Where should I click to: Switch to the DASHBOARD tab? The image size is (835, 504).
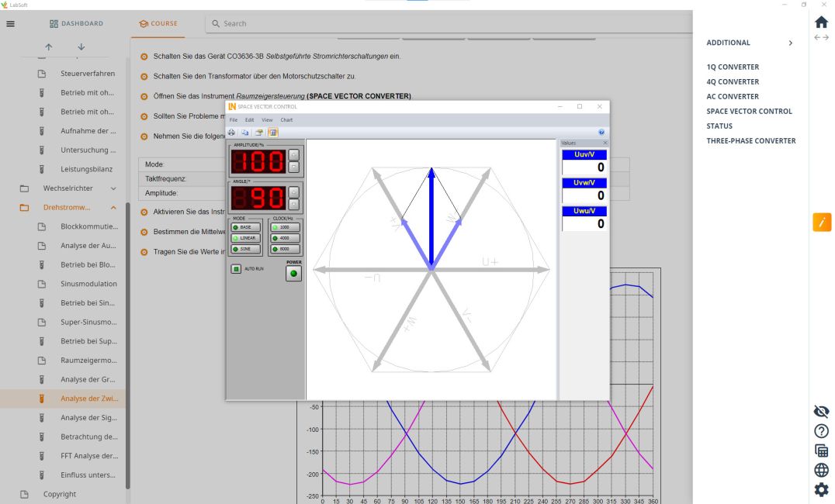click(76, 24)
